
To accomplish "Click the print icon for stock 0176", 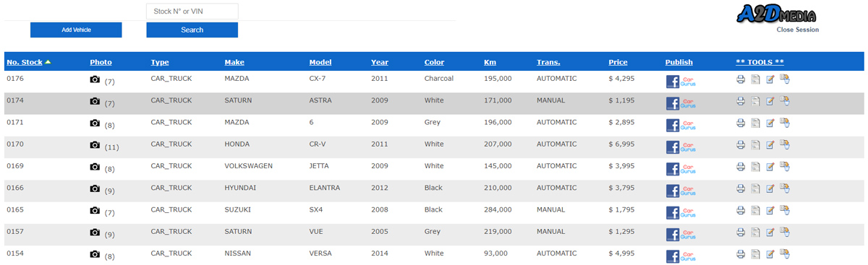I will 741,79.
